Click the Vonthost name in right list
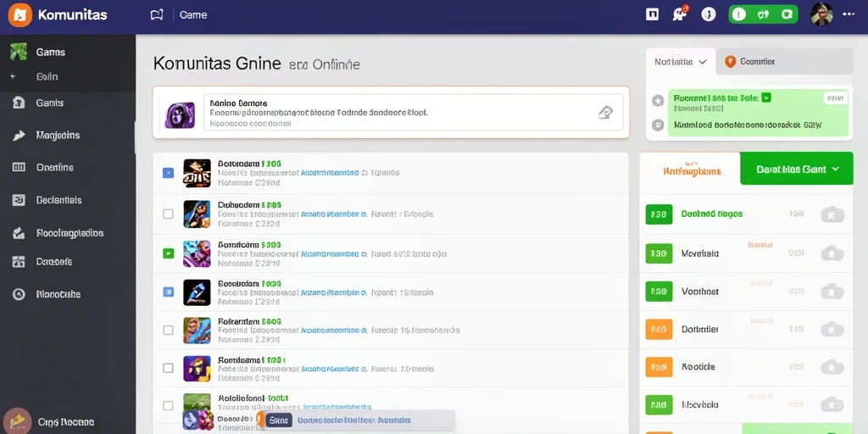Screen dimensions: 868x434 [700, 292]
